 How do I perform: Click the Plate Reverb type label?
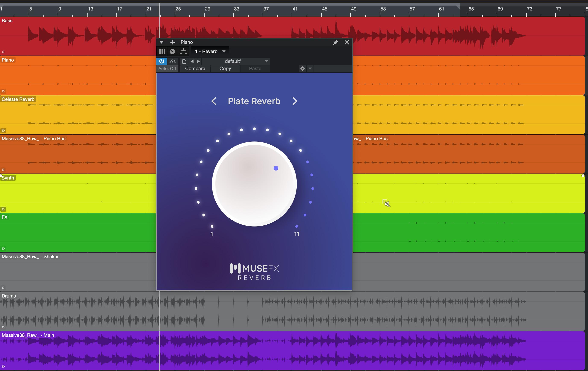coord(254,101)
